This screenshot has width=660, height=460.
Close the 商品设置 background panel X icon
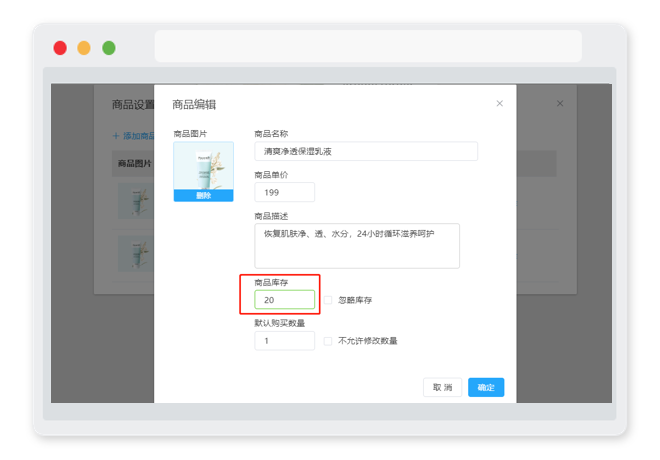pyautogui.click(x=560, y=104)
